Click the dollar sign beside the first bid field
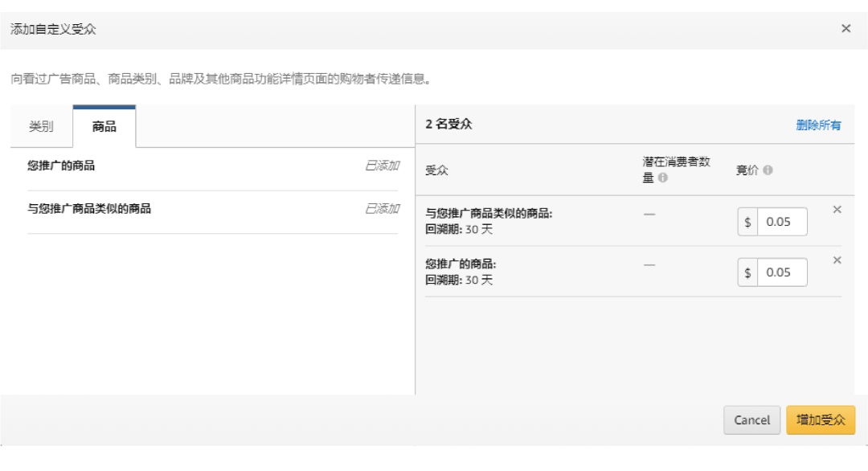The width and height of the screenshot is (868, 471). [747, 221]
